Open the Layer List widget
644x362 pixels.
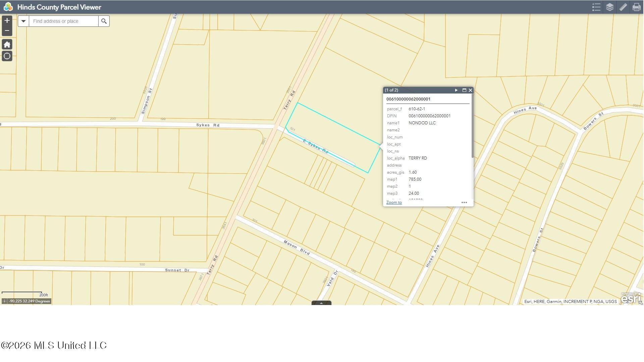609,7
